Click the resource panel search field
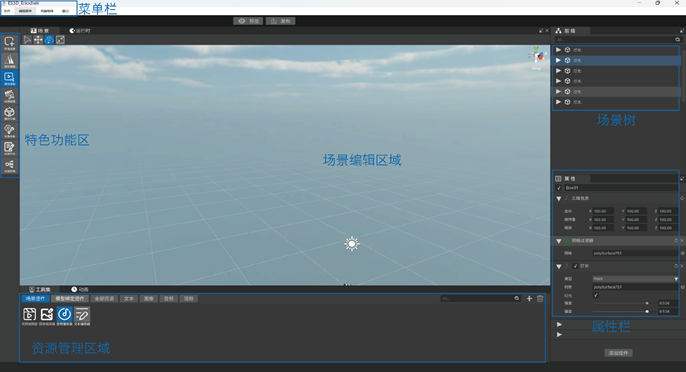 tap(480, 298)
